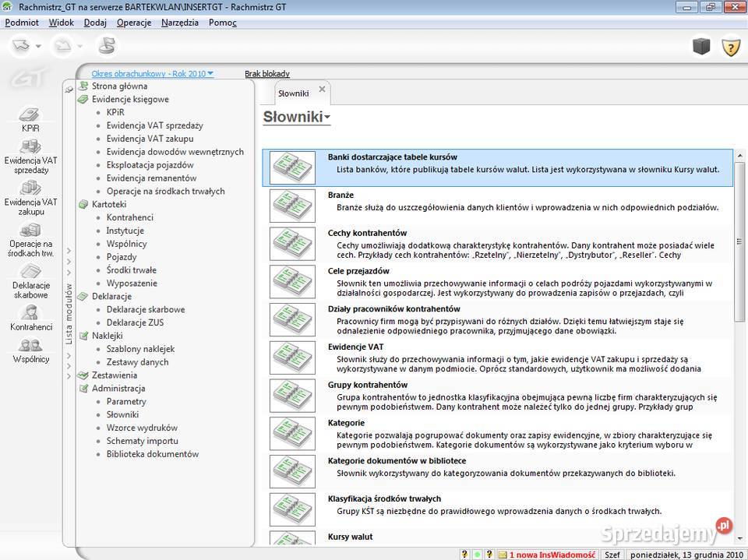This screenshot has height=560, width=748.
Task: Click the home flag toolbar icon
Action: (107, 46)
